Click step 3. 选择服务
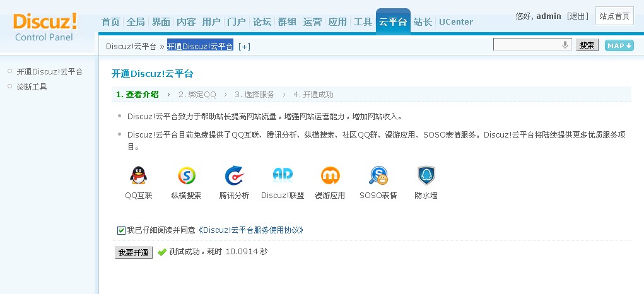Image resolution: width=644 pixels, height=294 pixels. [255, 95]
